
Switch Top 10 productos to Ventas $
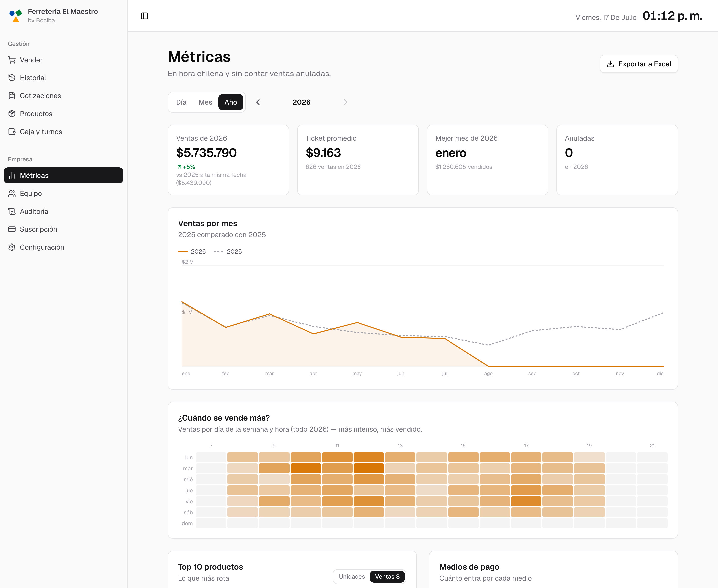(387, 577)
